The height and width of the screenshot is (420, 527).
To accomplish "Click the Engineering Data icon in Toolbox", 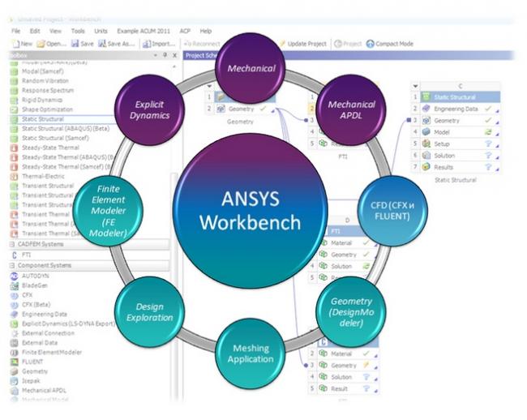I will pyautogui.click(x=14, y=314).
